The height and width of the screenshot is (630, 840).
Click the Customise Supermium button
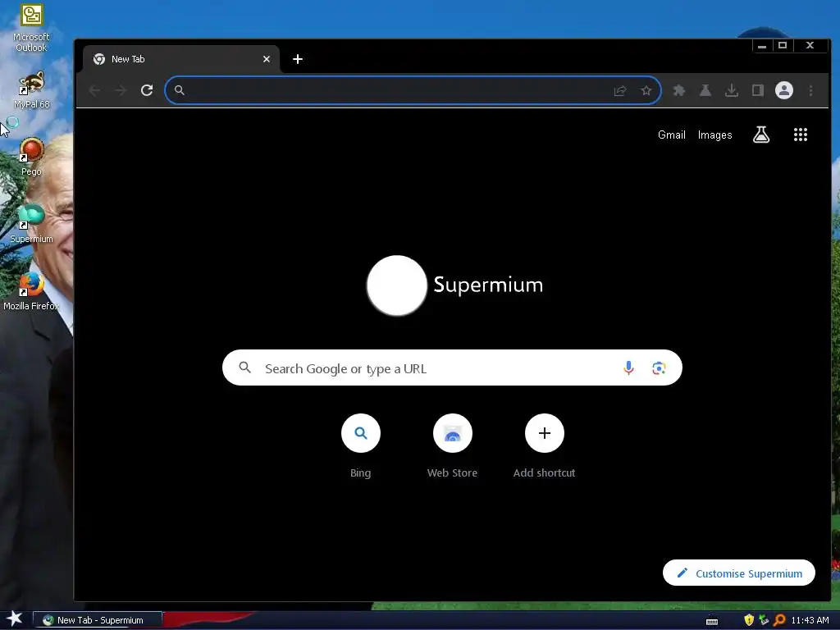click(739, 573)
